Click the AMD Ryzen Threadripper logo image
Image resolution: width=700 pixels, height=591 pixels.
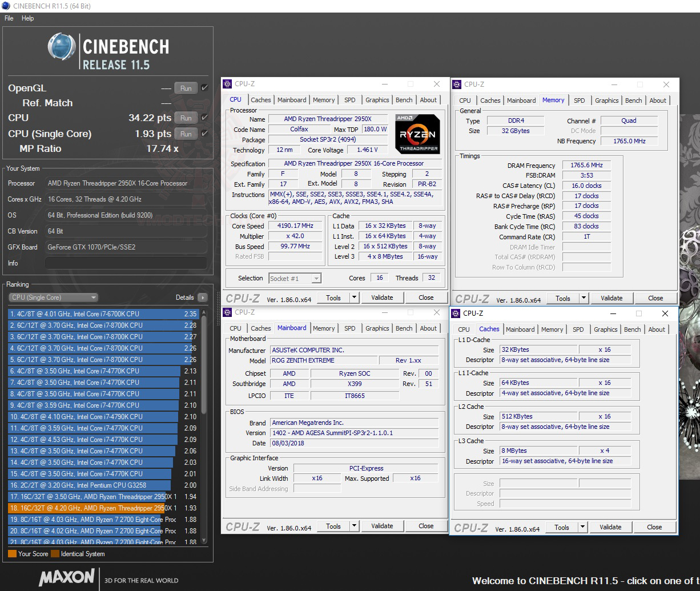(x=417, y=134)
